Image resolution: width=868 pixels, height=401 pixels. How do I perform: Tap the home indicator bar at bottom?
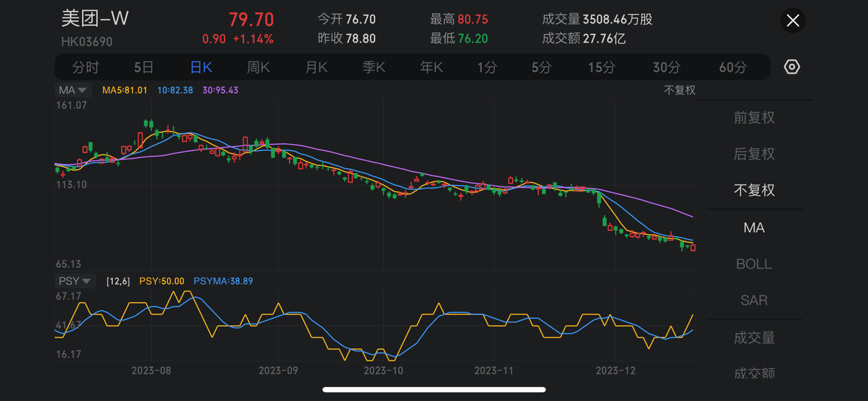tap(434, 390)
